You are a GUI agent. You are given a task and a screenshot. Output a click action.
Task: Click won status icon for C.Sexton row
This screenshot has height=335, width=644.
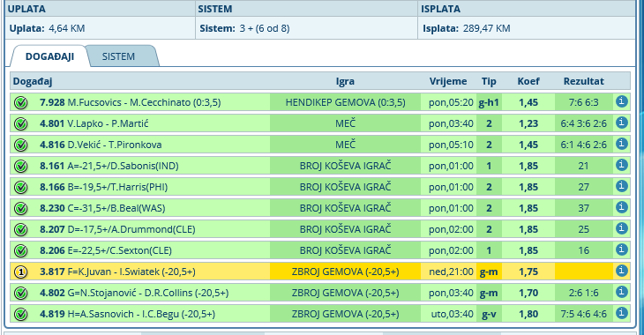point(20,251)
